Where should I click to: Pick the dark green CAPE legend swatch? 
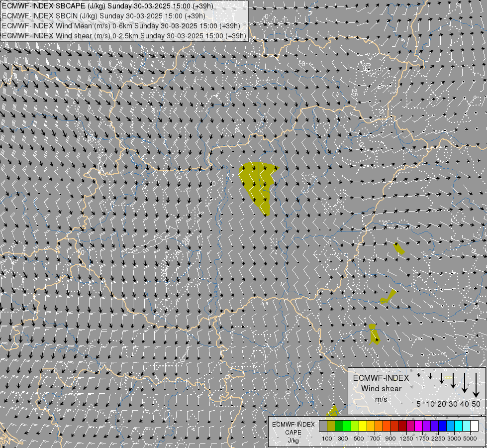(339, 426)
